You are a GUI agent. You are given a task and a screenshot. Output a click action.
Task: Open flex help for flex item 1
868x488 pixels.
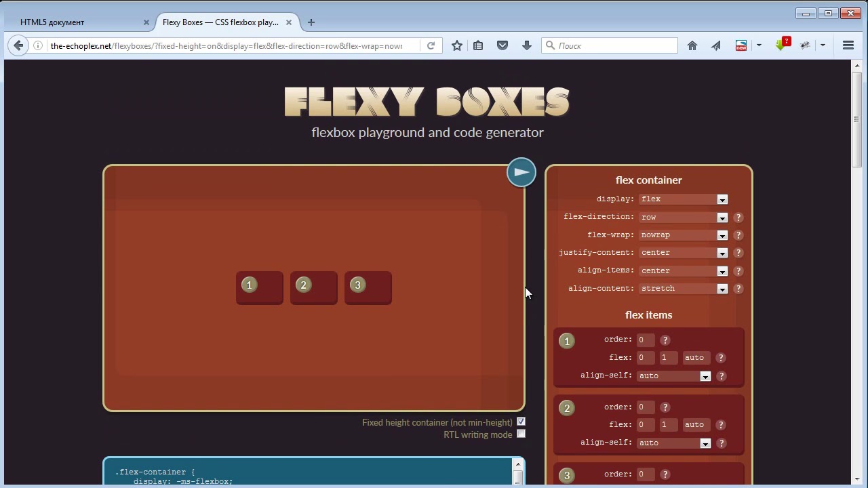(721, 358)
